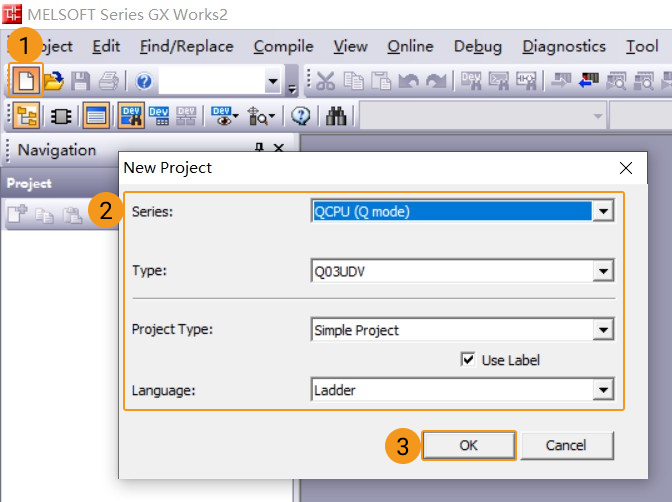Click the Dev cross reference binoculars icon
Viewport: 672px width, 502px height.
coord(131,115)
